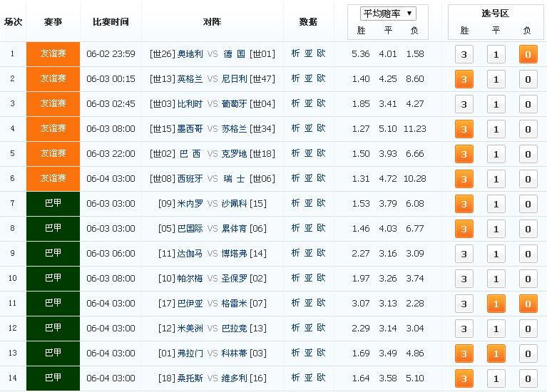547x392 pixels.
Task: Open team 弗拉门 in match 13
Action: click(190, 353)
